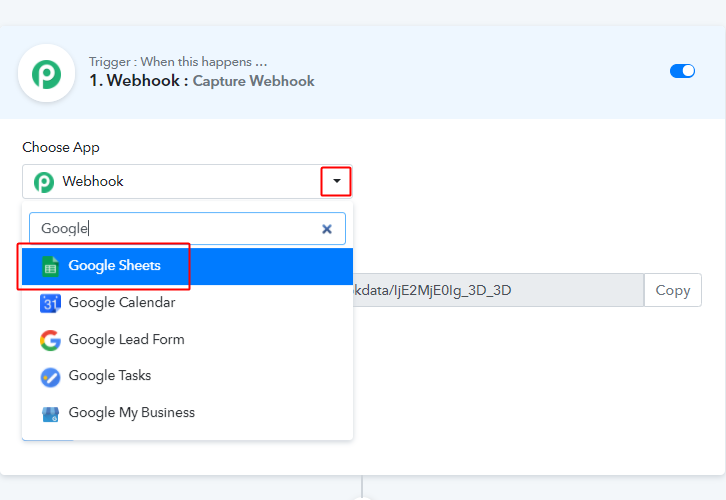Click the selected "Webhook" value in the app field
726x500 pixels.
93,181
